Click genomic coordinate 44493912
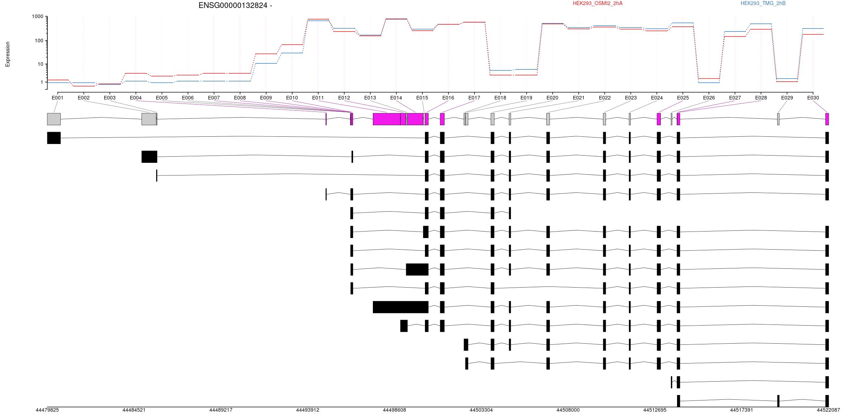 click(x=308, y=410)
